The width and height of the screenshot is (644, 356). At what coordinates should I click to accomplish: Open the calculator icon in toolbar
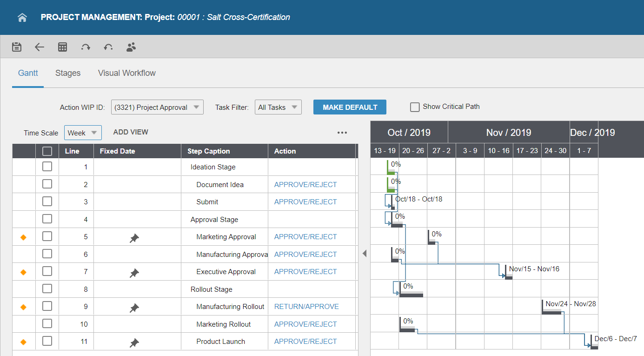pyautogui.click(x=62, y=47)
